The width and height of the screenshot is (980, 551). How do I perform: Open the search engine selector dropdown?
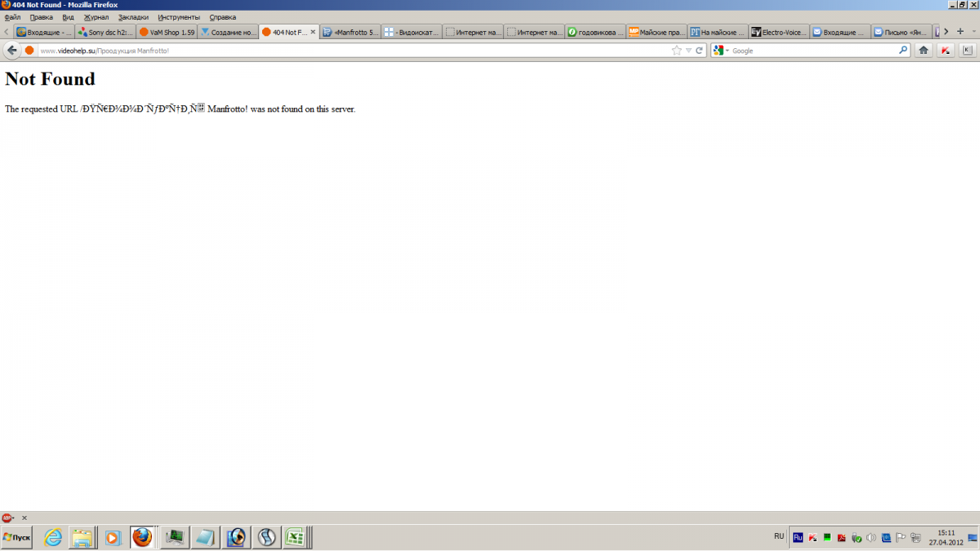pyautogui.click(x=722, y=51)
